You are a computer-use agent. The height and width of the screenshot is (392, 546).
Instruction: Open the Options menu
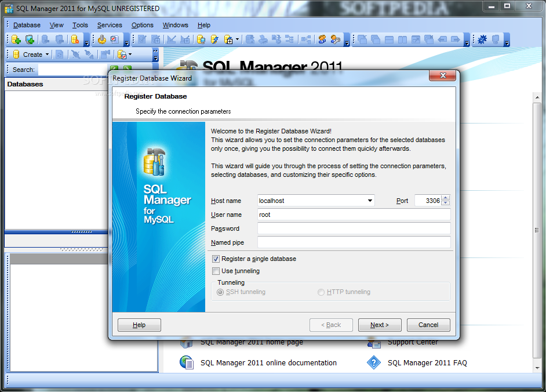click(x=143, y=25)
